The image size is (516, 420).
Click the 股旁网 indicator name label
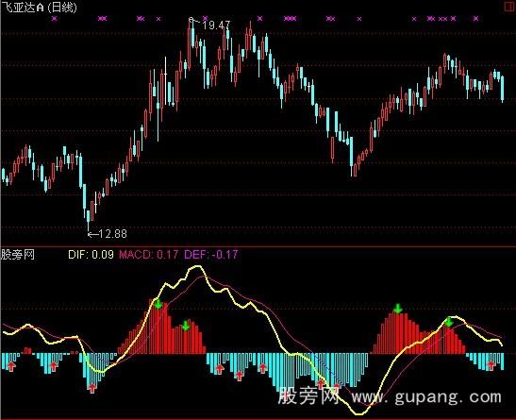[x=18, y=255]
